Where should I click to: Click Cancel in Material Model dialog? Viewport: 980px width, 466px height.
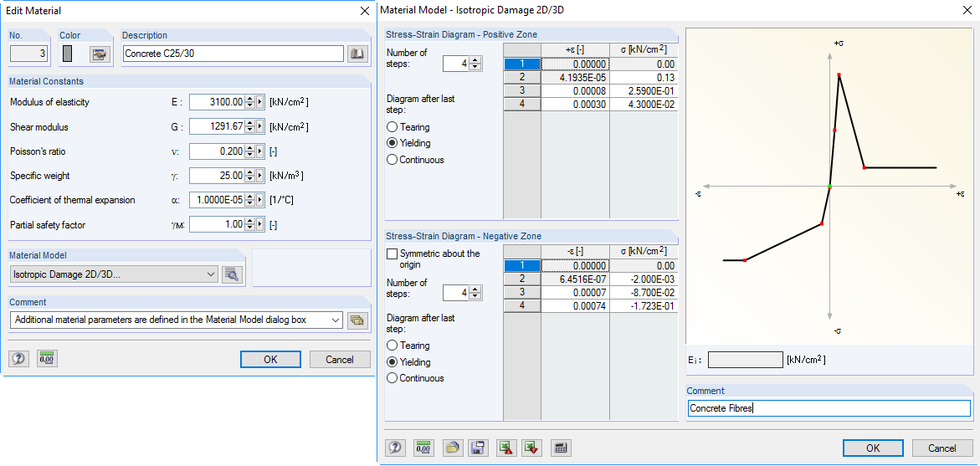tap(942, 448)
